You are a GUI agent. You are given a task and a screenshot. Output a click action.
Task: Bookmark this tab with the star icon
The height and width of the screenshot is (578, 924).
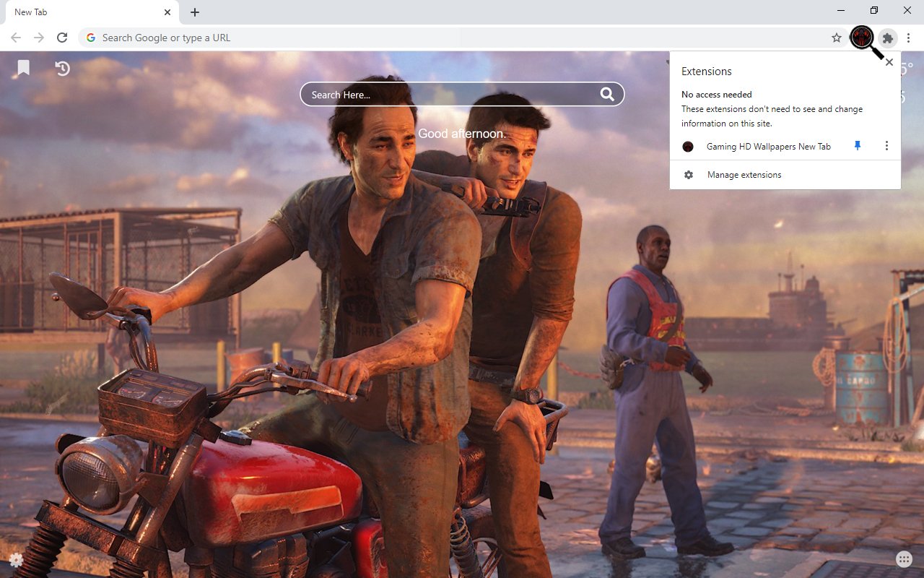(837, 38)
